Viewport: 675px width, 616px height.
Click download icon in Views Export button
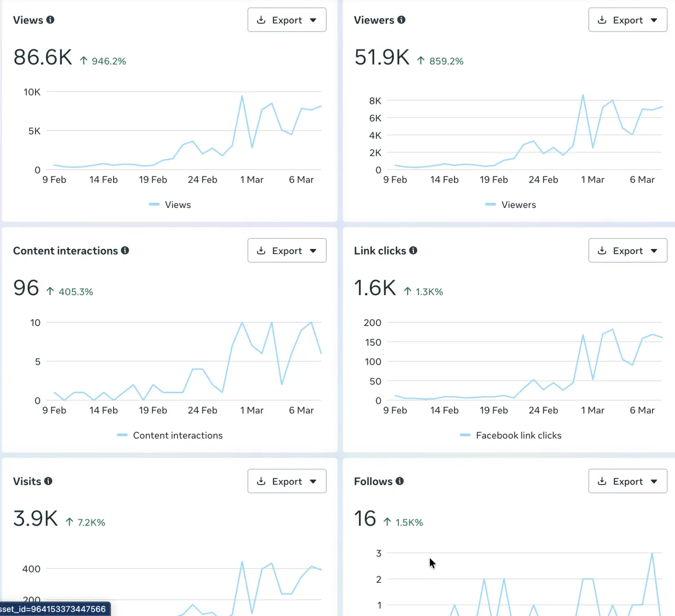[x=261, y=20]
